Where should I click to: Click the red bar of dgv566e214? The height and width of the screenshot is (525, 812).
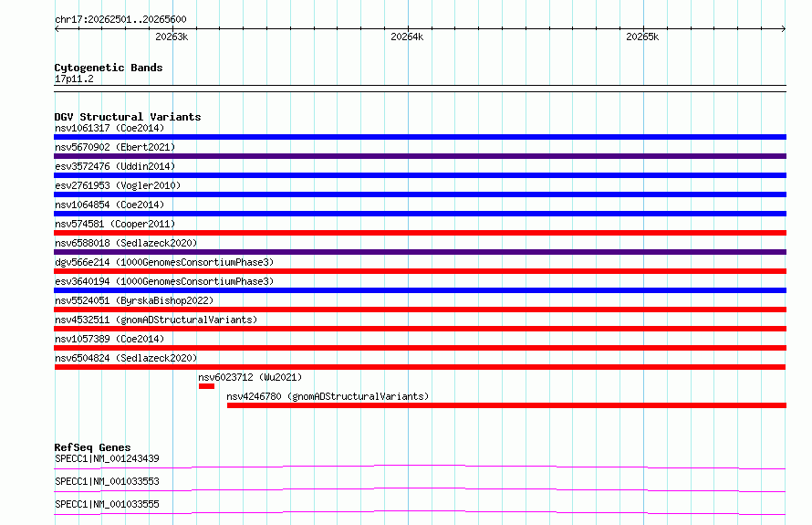[x=420, y=271]
